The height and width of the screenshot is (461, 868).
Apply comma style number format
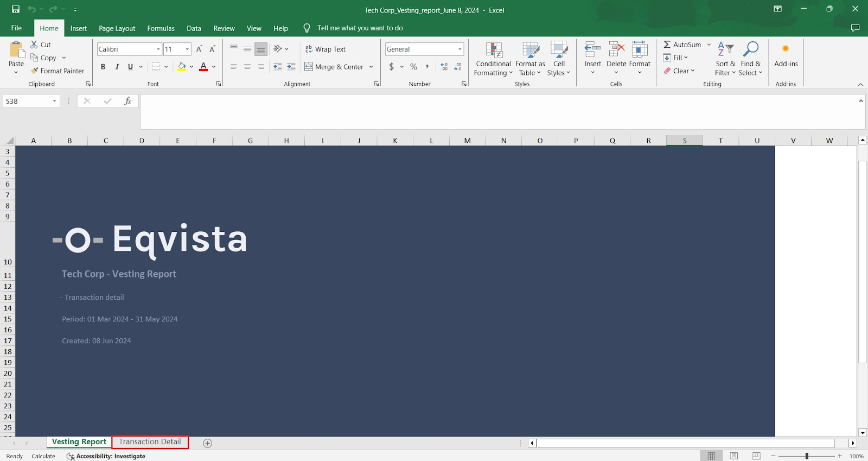427,66
